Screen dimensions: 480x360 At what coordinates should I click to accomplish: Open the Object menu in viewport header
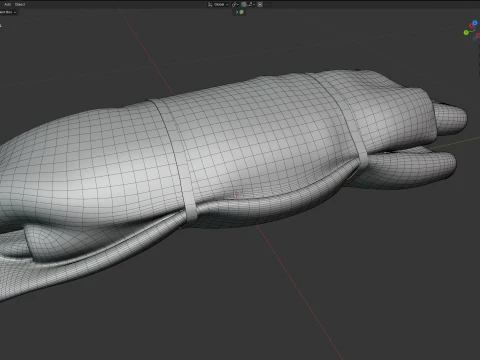tap(20, 4)
